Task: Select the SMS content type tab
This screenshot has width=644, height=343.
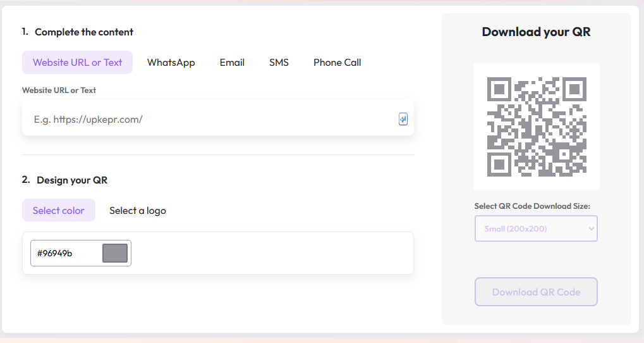Action: pos(279,63)
